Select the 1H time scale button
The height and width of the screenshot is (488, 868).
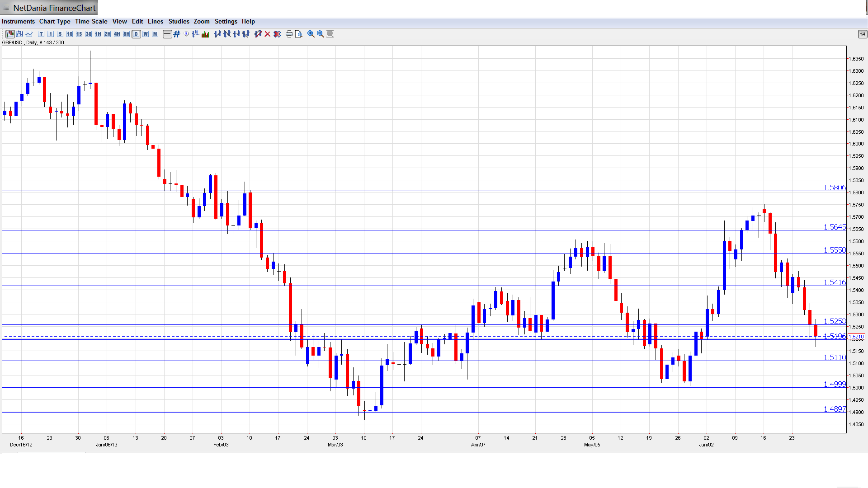pyautogui.click(x=98, y=34)
